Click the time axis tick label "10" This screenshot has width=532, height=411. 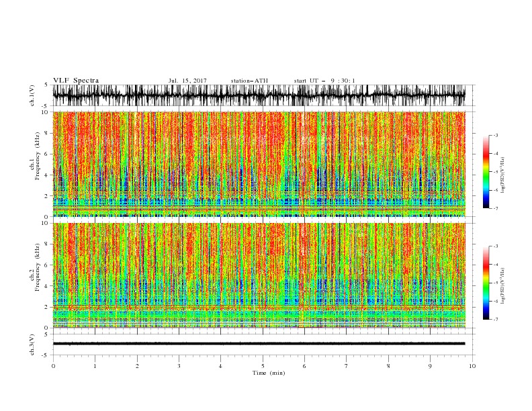(472, 366)
